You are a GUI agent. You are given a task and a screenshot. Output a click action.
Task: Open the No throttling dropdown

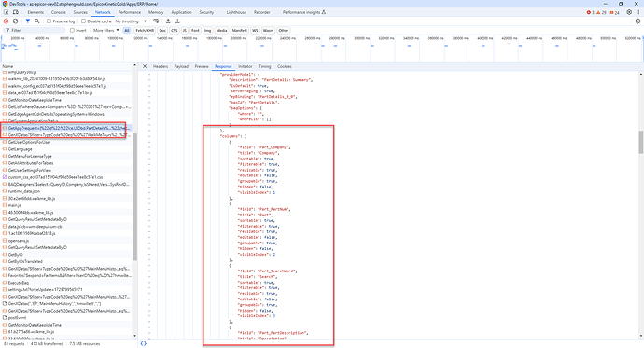coord(131,21)
